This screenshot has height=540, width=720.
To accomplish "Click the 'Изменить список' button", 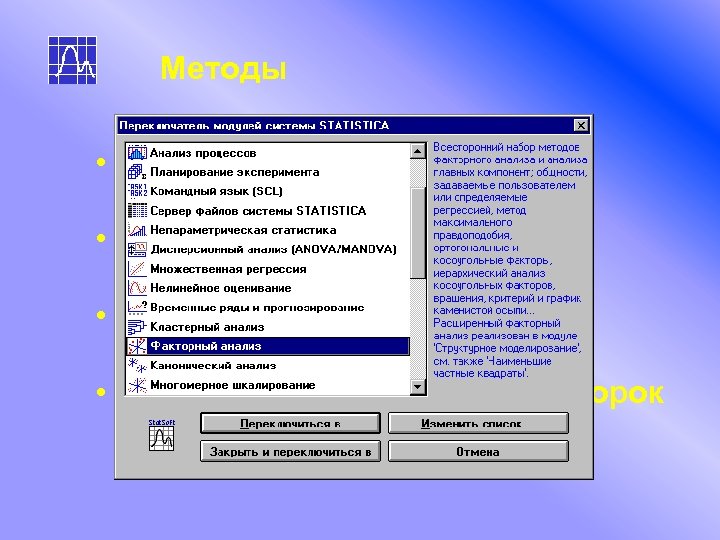I will [x=478, y=423].
